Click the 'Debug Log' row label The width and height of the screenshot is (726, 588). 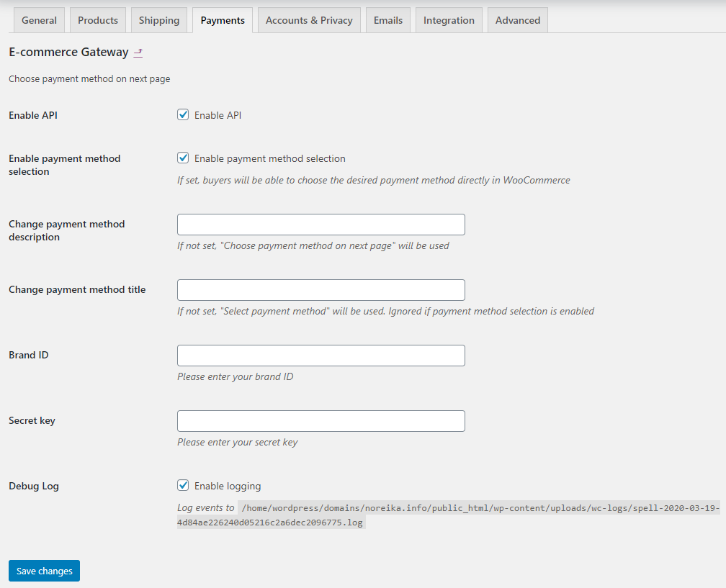[34, 487]
